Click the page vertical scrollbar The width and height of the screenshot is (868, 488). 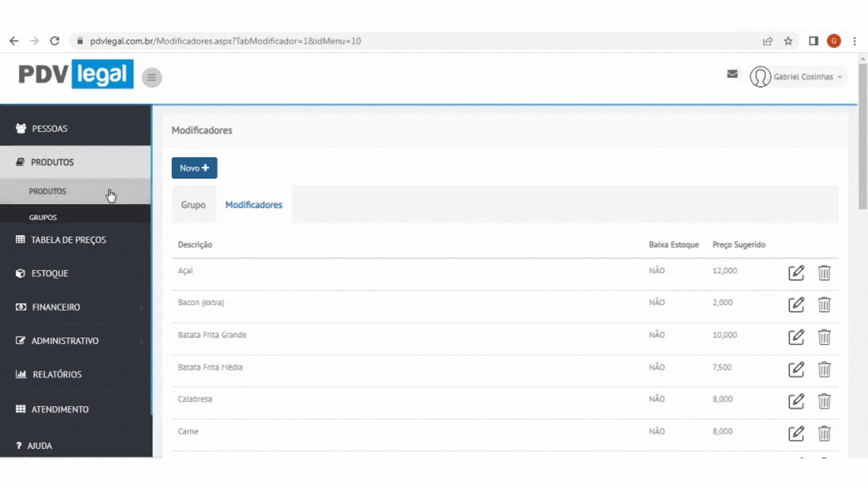click(863, 136)
